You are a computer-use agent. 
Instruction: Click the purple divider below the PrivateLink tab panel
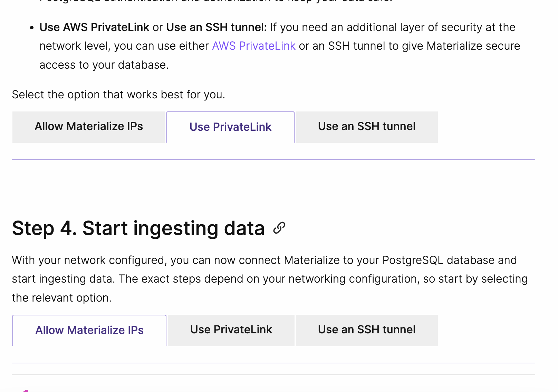point(273,160)
